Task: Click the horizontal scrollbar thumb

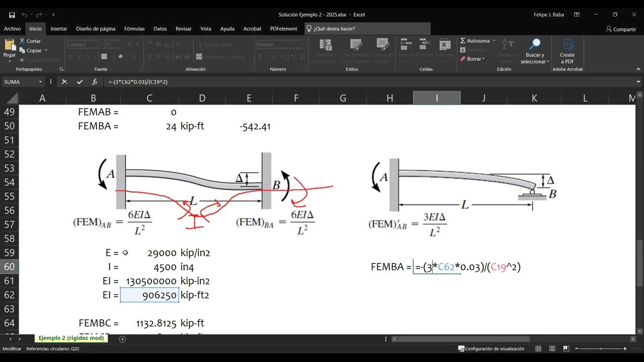Action: pos(463,339)
